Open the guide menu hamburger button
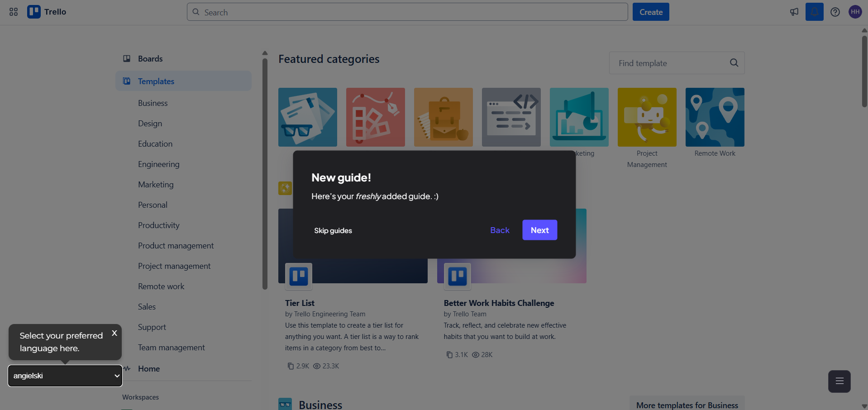The width and height of the screenshot is (868, 410). (839, 381)
